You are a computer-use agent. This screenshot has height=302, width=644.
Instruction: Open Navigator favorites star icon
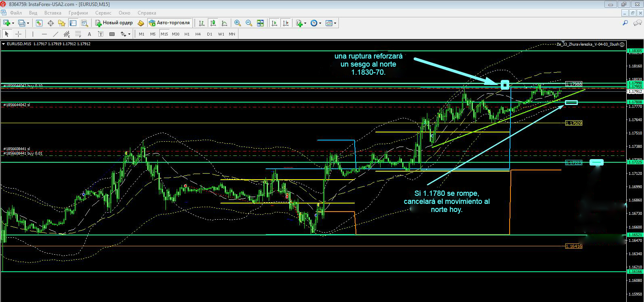pos(62,23)
